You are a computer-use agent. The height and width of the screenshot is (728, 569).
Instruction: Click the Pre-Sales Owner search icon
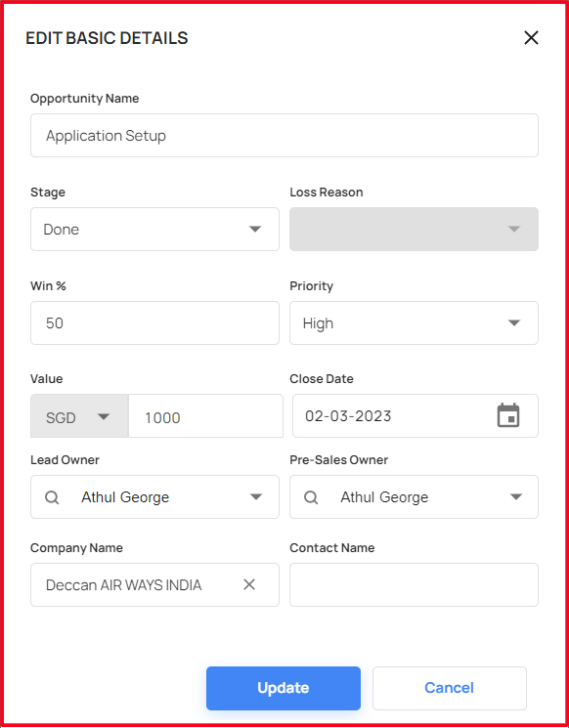311,497
